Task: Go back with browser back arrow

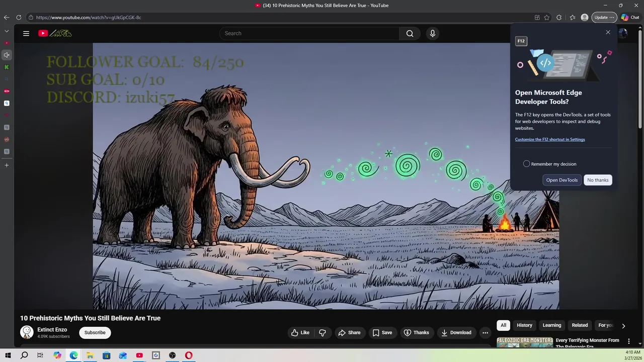Action: point(7,17)
